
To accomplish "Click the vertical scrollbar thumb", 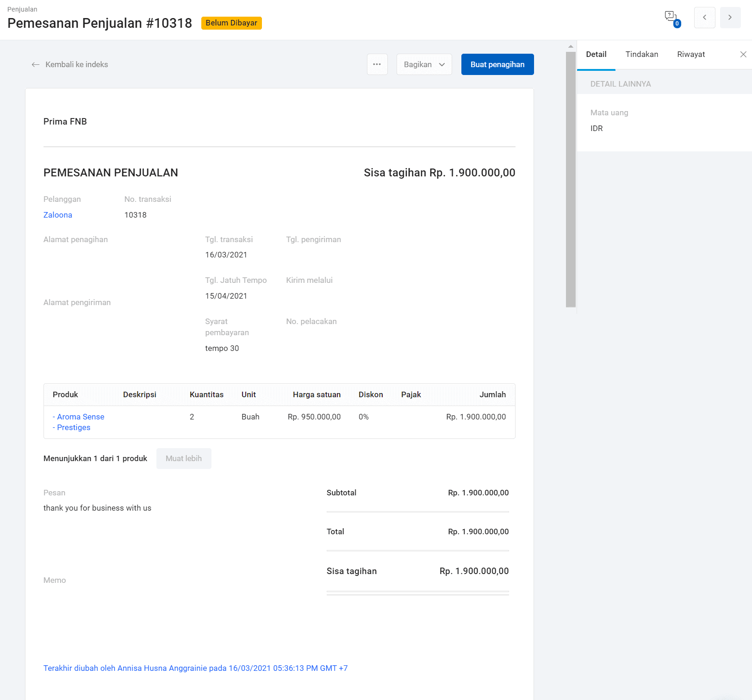I will [571, 179].
